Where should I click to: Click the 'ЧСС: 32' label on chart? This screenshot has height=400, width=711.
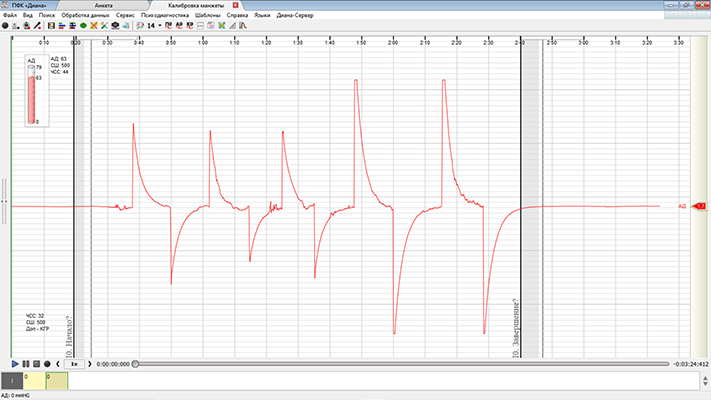coord(35,316)
